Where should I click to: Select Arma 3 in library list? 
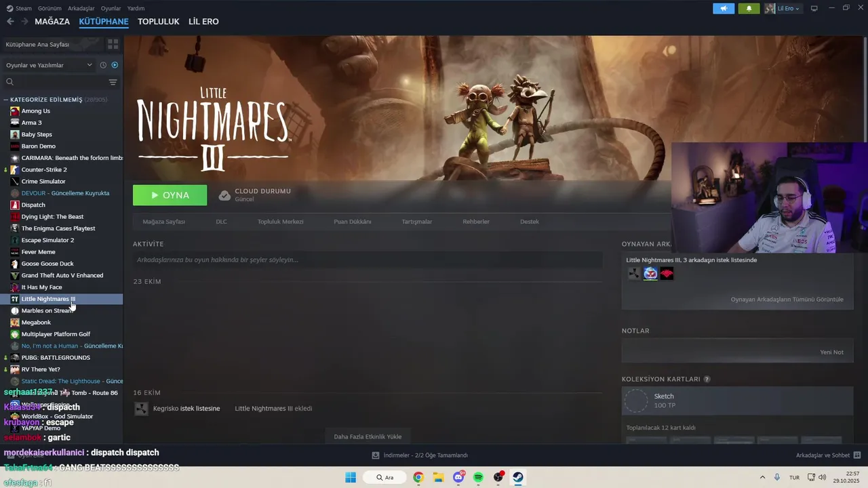(31, 123)
